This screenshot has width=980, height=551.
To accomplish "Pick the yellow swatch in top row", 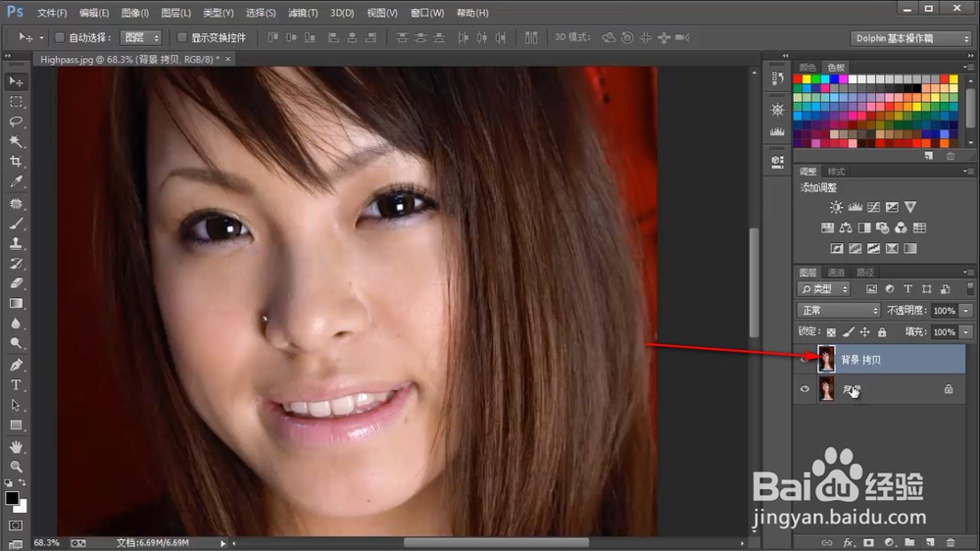I will pos(807,79).
